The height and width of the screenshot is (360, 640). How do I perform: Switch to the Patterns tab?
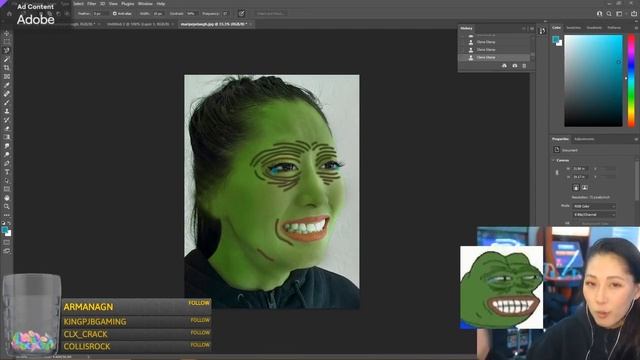point(614,28)
